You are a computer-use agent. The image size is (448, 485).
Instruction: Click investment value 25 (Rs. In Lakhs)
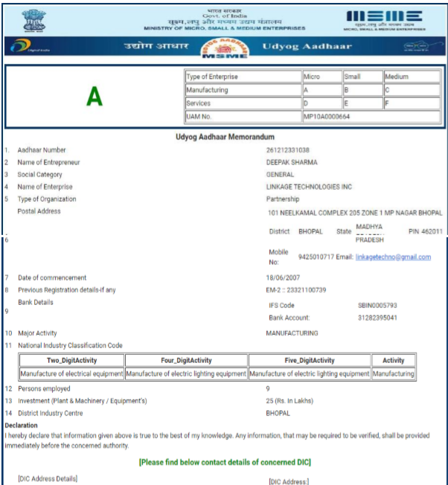[x=289, y=401]
